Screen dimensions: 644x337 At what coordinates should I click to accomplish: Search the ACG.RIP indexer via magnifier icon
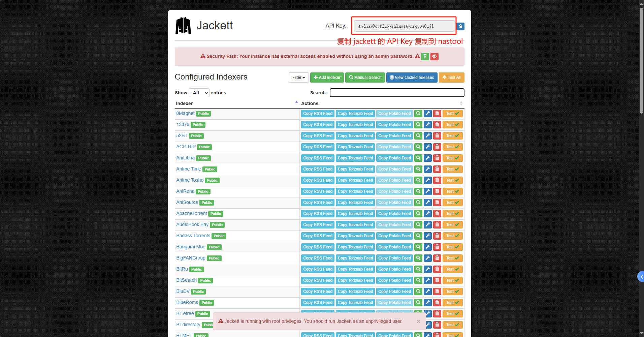click(418, 147)
